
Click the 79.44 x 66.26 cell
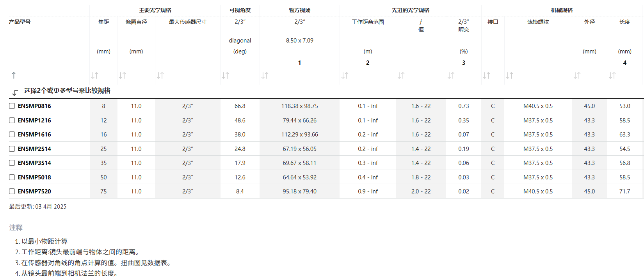(299, 121)
